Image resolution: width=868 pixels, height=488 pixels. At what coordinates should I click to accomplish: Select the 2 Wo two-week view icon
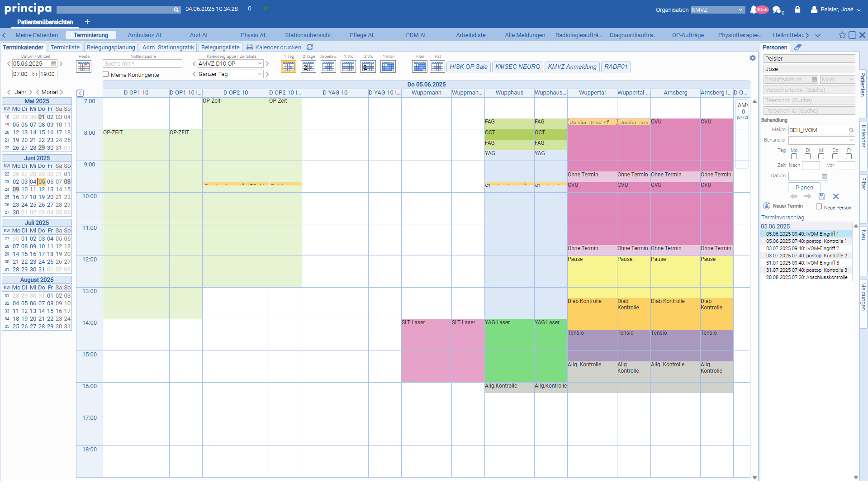point(368,66)
